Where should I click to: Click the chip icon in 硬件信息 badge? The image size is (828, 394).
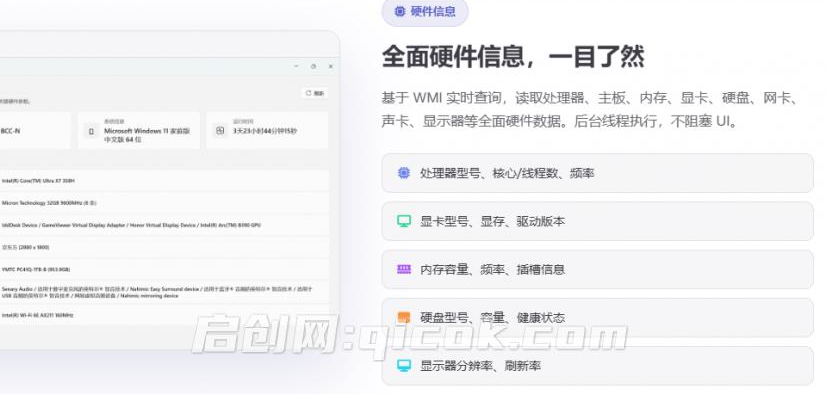(400, 11)
